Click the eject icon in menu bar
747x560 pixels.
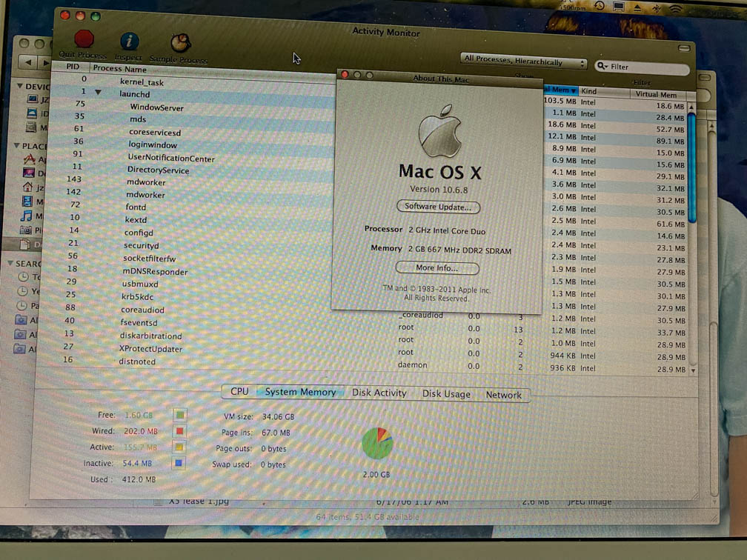[x=637, y=7]
